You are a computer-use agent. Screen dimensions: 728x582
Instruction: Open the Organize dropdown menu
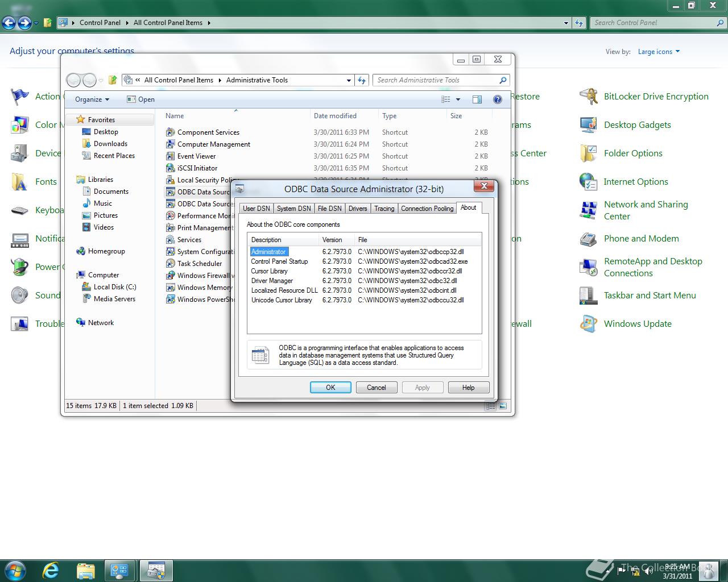(x=92, y=99)
